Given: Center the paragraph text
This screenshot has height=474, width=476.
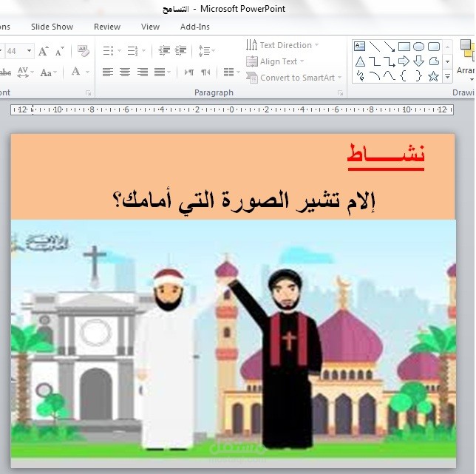Looking at the screenshot, I should tap(125, 72).
